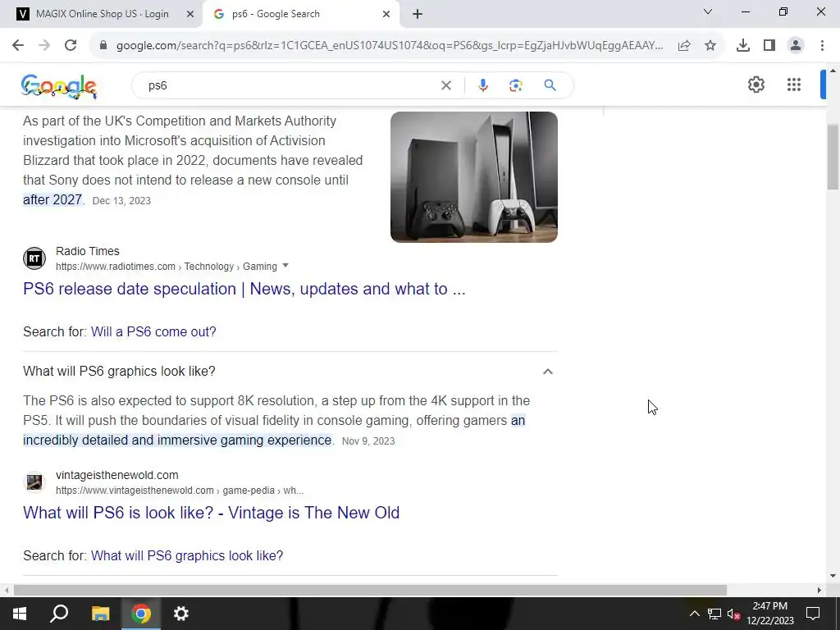Toggle the Chrome side panel
This screenshot has width=840, height=630.
[769, 46]
